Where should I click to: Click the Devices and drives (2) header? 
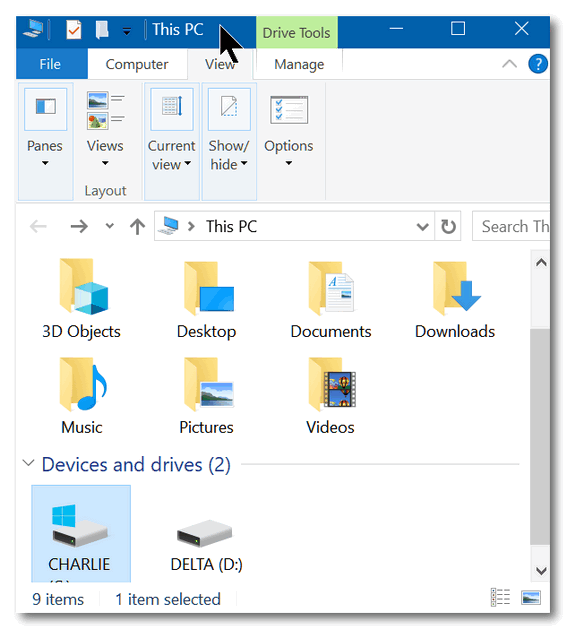click(136, 464)
